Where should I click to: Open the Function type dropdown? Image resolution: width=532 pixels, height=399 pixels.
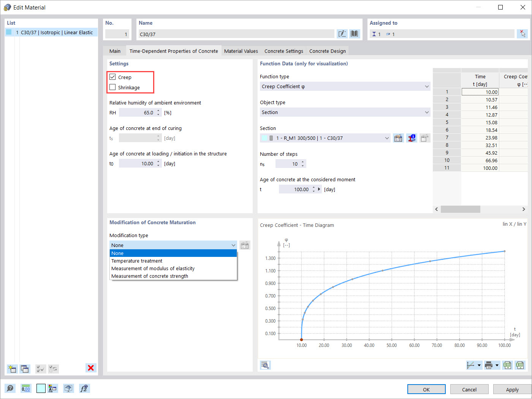click(x=345, y=87)
